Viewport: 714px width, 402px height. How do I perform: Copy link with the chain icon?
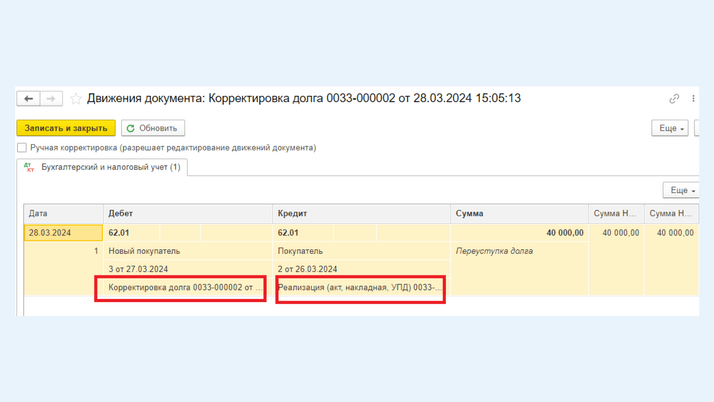pyautogui.click(x=674, y=99)
